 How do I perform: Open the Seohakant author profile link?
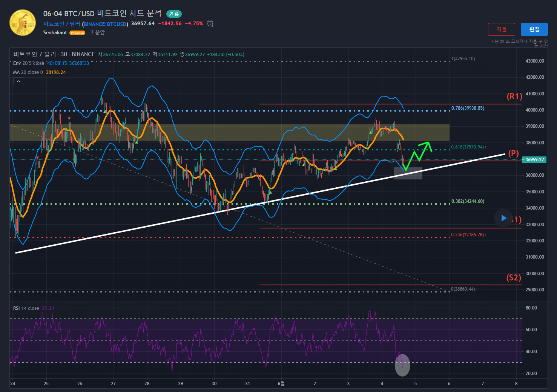(55, 33)
